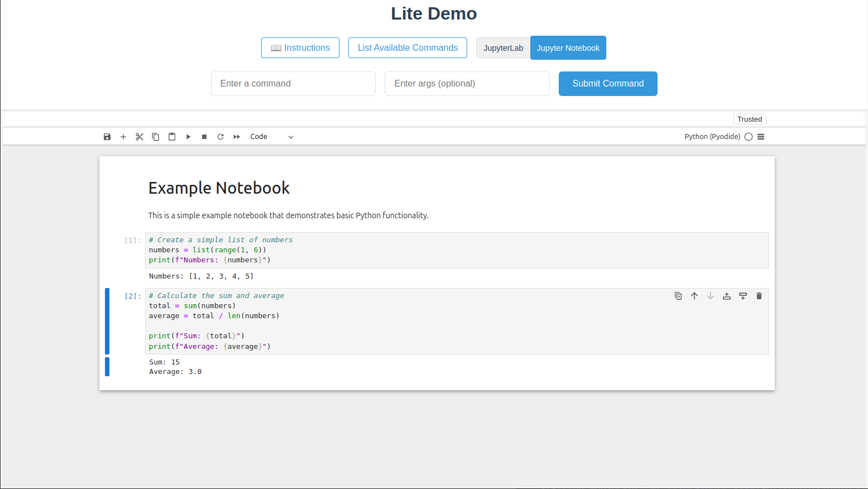Duplicate the selected cell
The height and width of the screenshot is (489, 868).
coord(678,296)
